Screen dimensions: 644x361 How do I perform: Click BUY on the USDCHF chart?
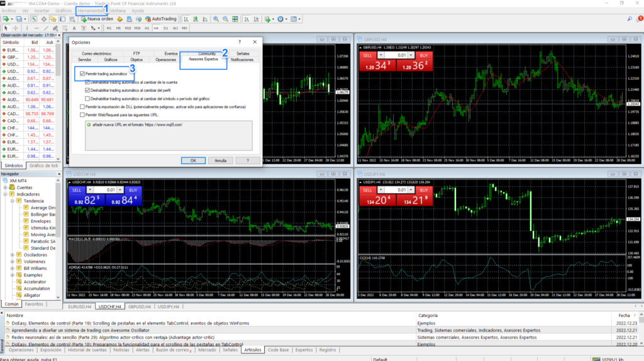133,190
